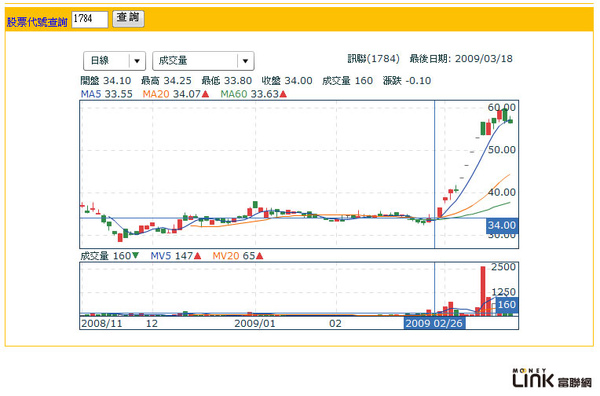Click the 最低 33.80 value
This screenshot has width=600, height=396.
click(x=227, y=81)
